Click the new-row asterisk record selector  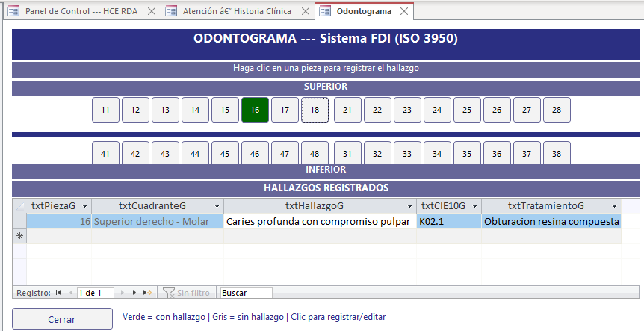point(19,235)
